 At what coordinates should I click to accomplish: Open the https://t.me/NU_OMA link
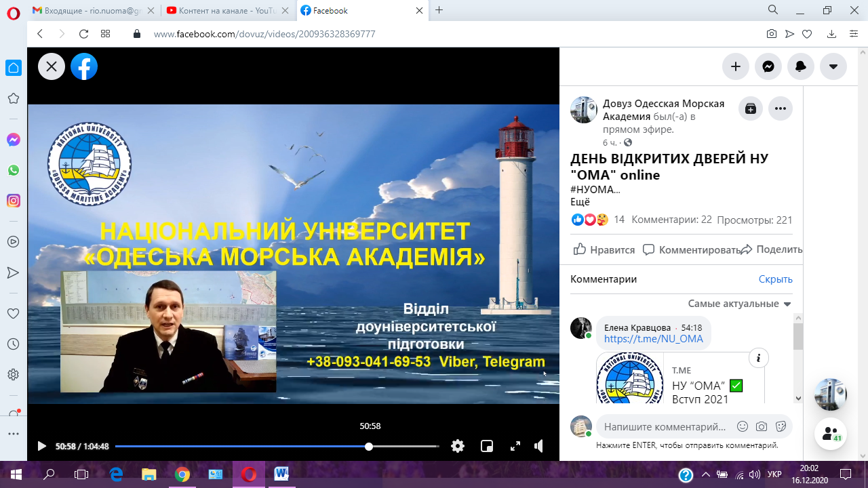point(654,339)
